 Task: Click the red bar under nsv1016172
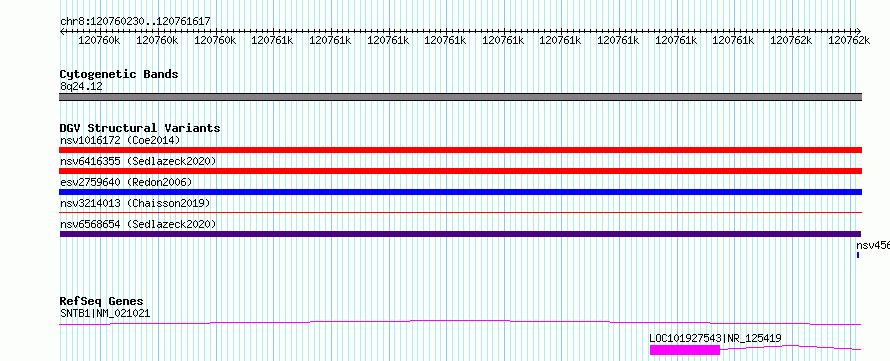pos(460,150)
